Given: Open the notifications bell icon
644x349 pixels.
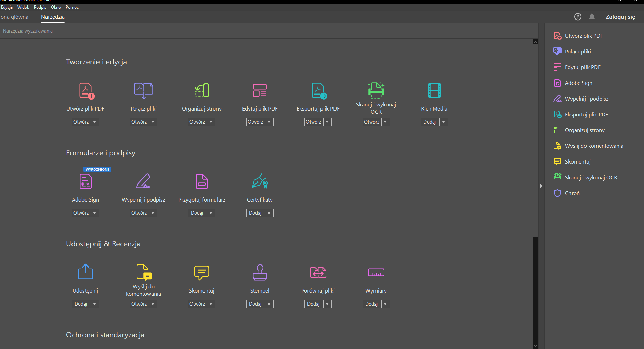Looking at the screenshot, I should pyautogui.click(x=592, y=17).
